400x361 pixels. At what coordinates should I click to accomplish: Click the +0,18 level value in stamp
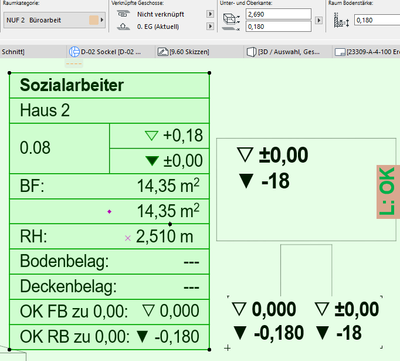point(183,136)
